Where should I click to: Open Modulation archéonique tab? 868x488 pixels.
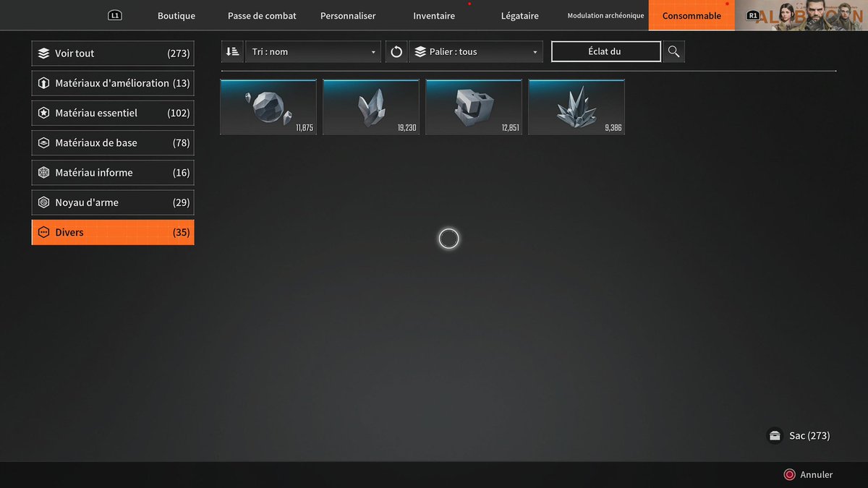605,16
